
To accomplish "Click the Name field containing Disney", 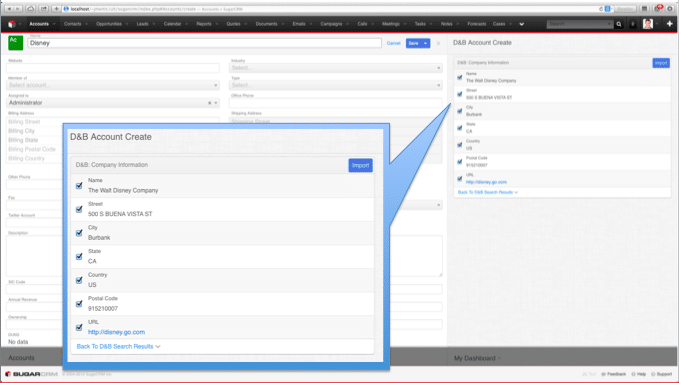I will (x=204, y=43).
